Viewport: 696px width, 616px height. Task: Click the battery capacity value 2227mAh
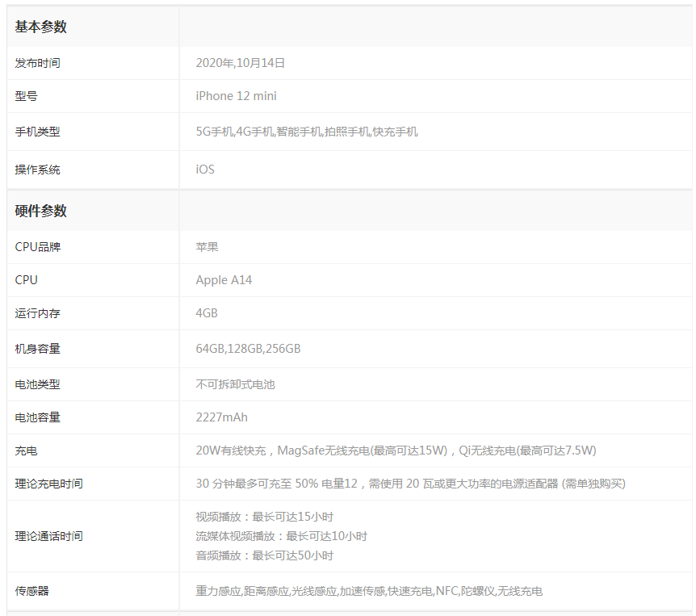(221, 417)
